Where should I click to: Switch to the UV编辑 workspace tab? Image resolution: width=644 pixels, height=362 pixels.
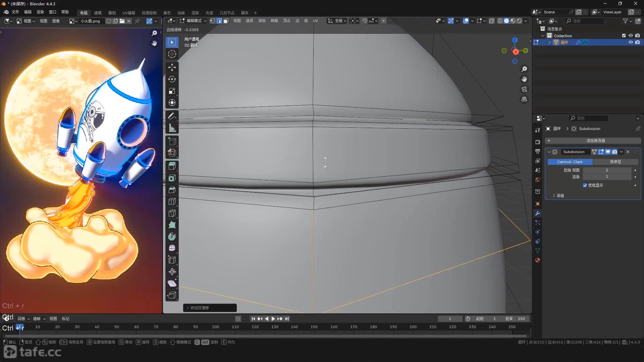(x=128, y=13)
